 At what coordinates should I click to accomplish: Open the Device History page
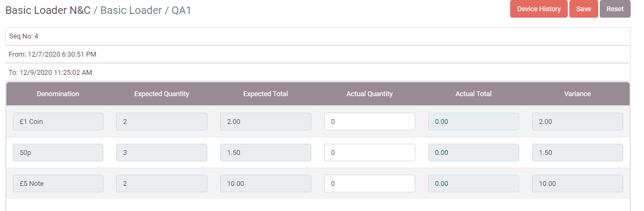click(538, 9)
